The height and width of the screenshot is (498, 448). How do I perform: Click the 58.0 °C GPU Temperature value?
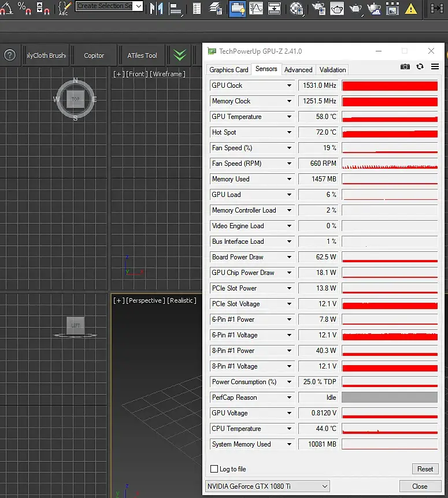[319, 117]
